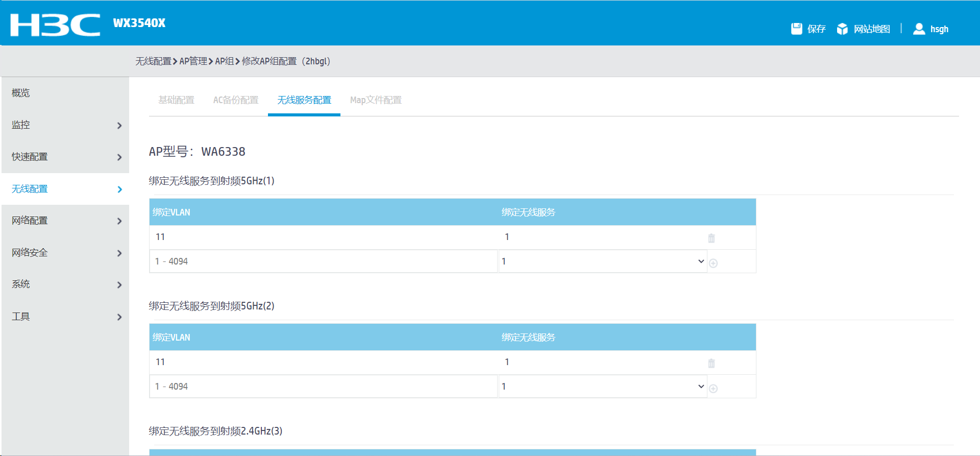
Task: Expand the 网络配置 sidebar menu
Action: click(x=65, y=221)
